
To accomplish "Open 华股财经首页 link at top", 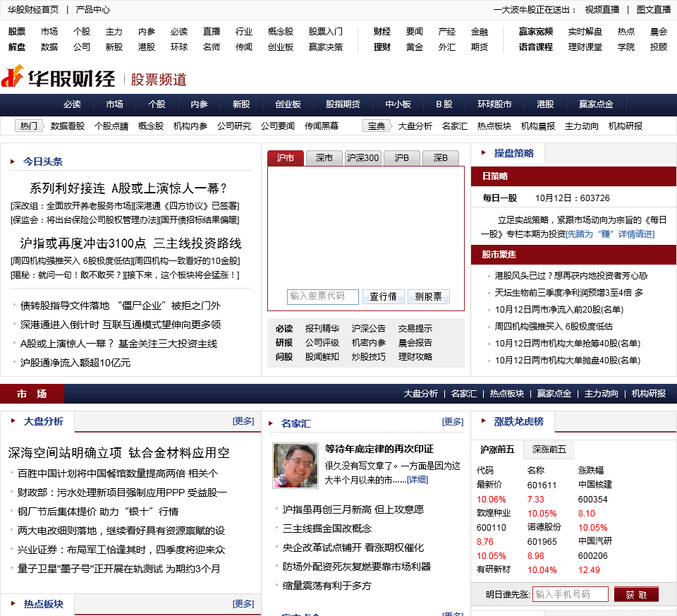I will click(x=33, y=9).
